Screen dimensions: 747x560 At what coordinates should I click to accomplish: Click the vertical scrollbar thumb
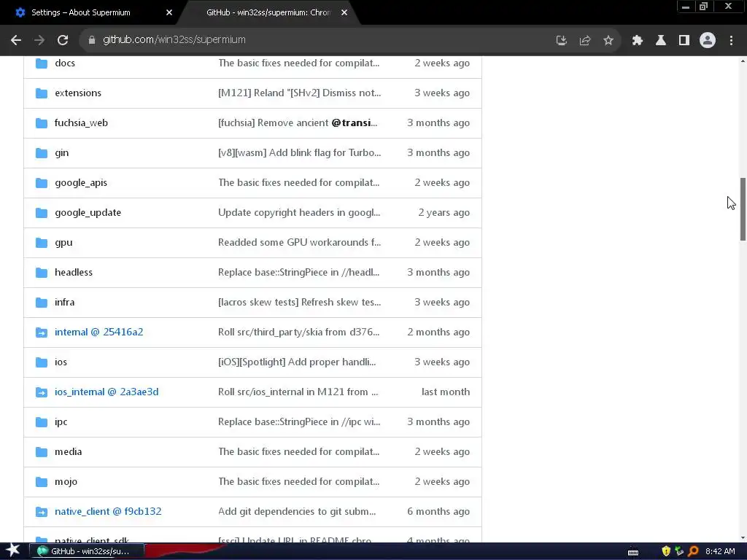743,209
